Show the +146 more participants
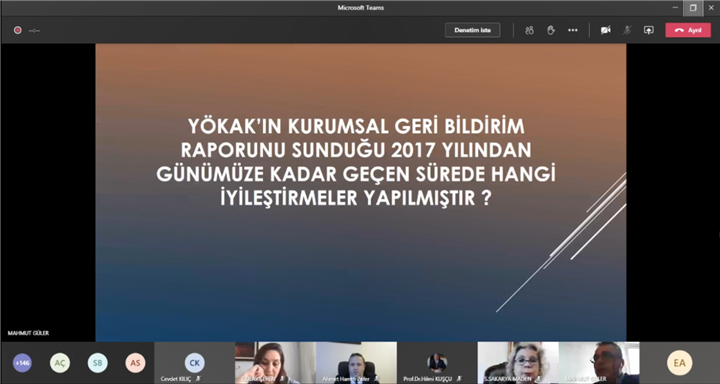The height and width of the screenshot is (384, 720). point(22,363)
